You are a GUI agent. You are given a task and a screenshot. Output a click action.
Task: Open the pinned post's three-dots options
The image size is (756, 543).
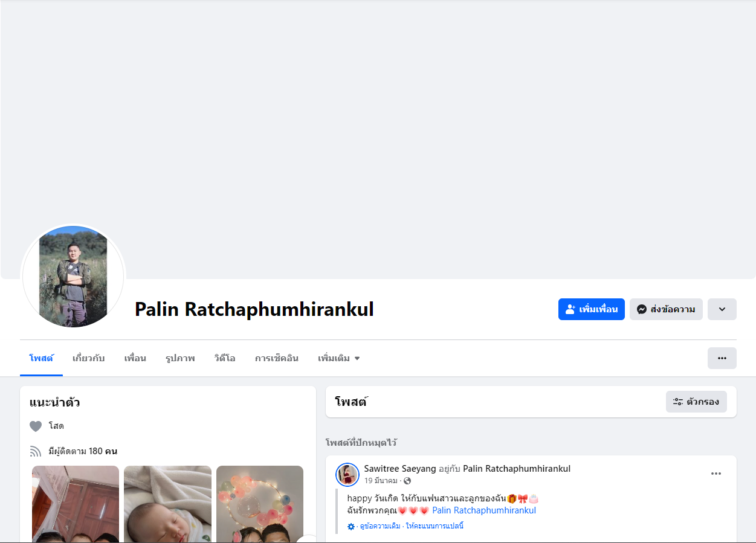(716, 474)
